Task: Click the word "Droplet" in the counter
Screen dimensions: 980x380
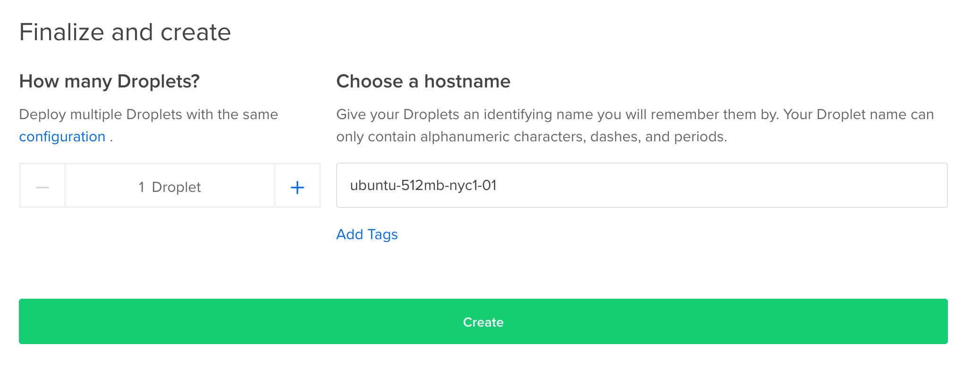Action: pyautogui.click(x=177, y=187)
